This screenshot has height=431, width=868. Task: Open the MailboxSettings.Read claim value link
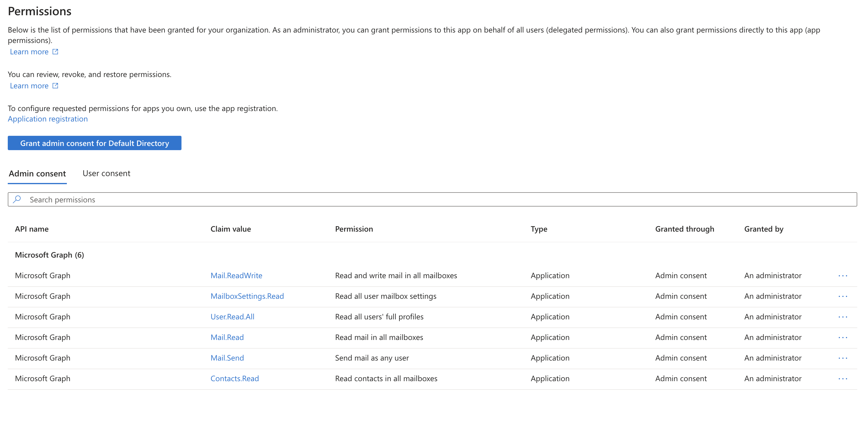coord(247,296)
